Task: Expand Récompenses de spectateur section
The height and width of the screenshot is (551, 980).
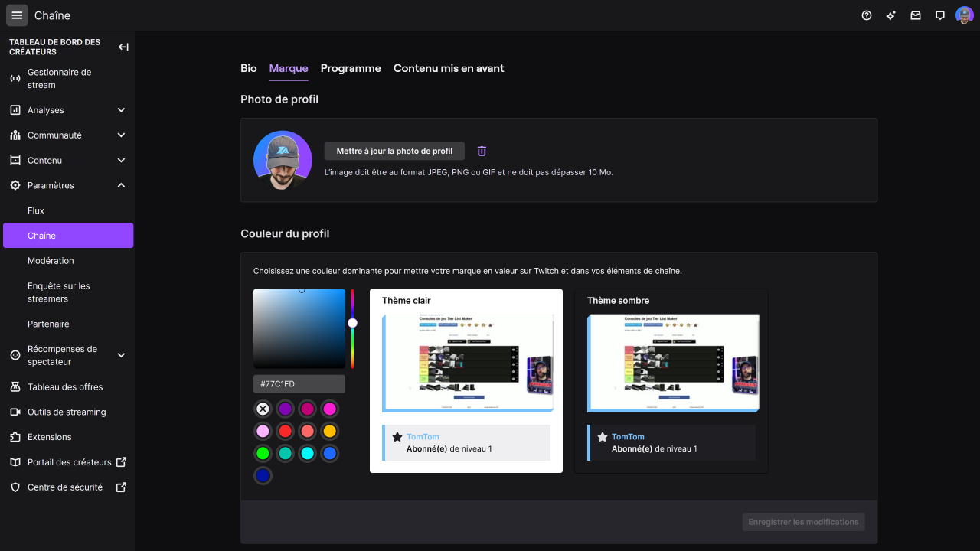Action: (x=121, y=355)
